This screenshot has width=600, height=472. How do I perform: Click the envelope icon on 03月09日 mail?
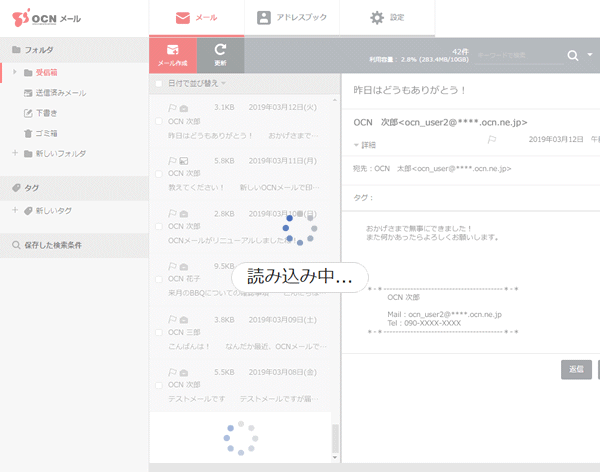(x=184, y=320)
